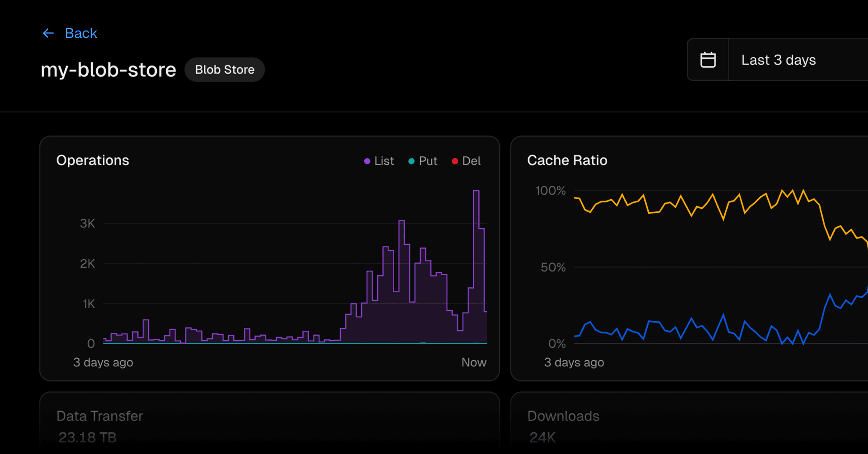Click the red Del legend dot
This screenshot has height=454, width=868.
coord(455,161)
